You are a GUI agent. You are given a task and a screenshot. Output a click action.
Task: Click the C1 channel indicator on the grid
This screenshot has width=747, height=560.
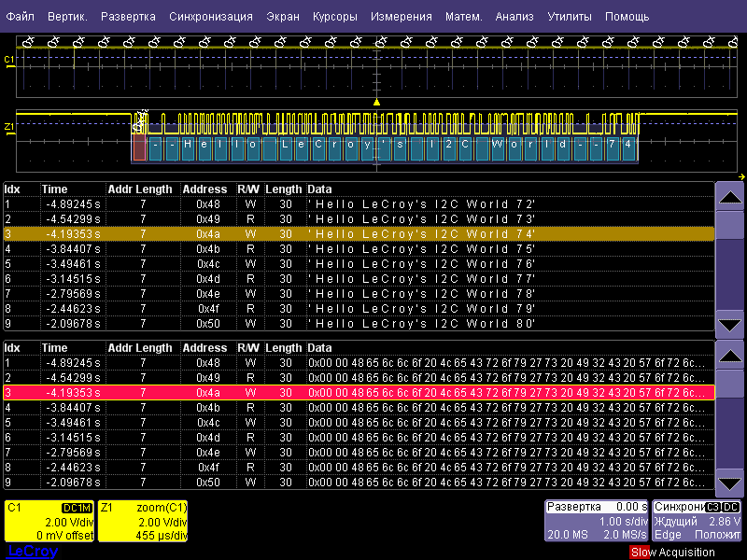click(9, 60)
